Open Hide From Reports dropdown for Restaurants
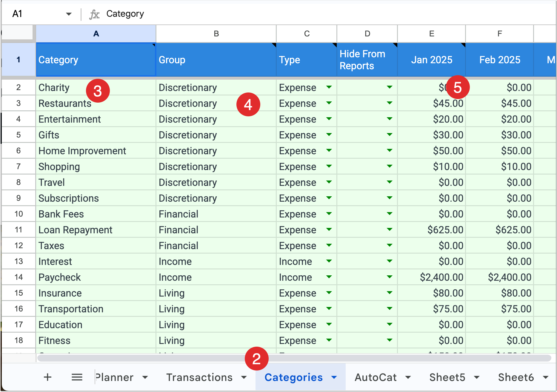The height and width of the screenshot is (392, 557). click(389, 103)
